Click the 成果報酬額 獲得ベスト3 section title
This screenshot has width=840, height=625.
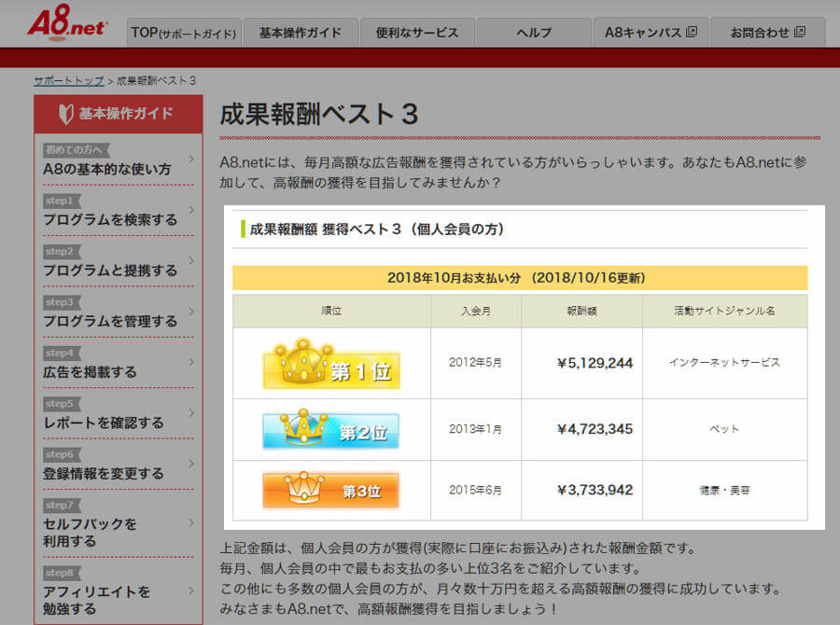coord(378,229)
